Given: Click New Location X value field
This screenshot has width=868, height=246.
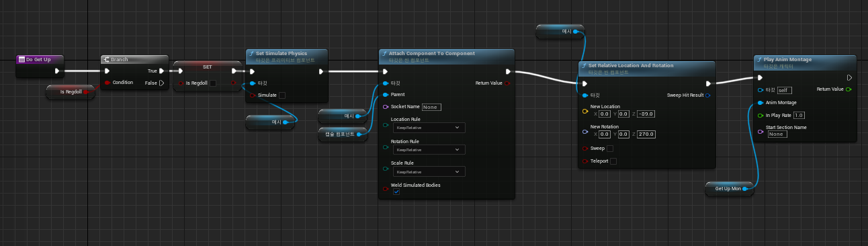Looking at the screenshot, I should click(x=605, y=114).
